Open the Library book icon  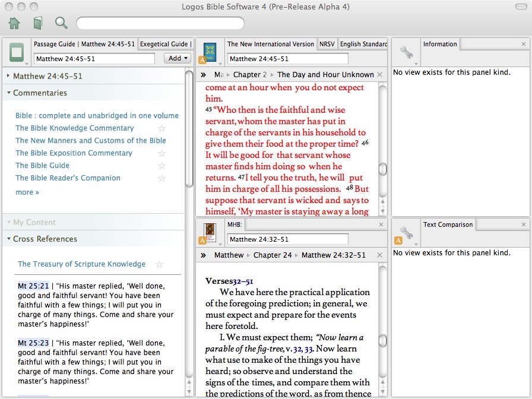click(38, 23)
